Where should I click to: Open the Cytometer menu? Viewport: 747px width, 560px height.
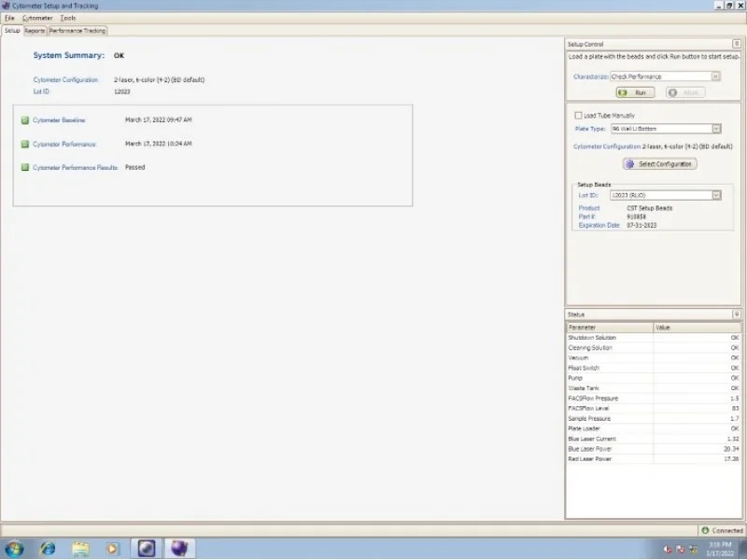click(37, 18)
